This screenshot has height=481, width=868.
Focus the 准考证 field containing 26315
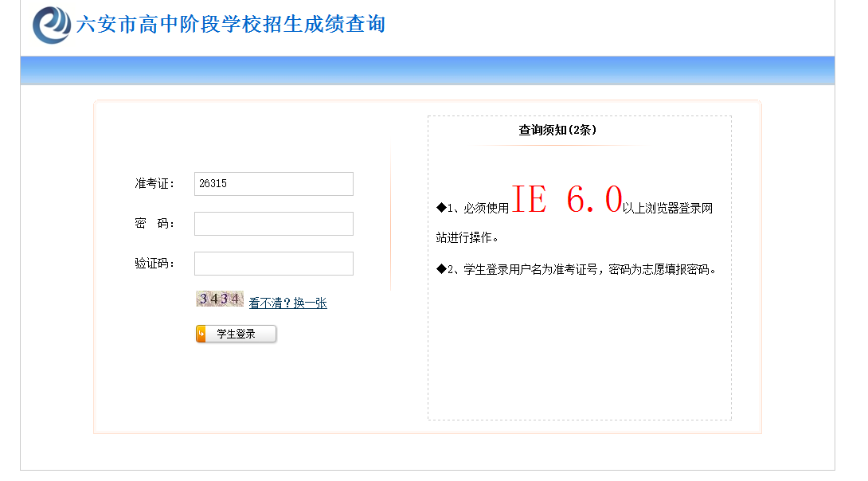coord(273,184)
